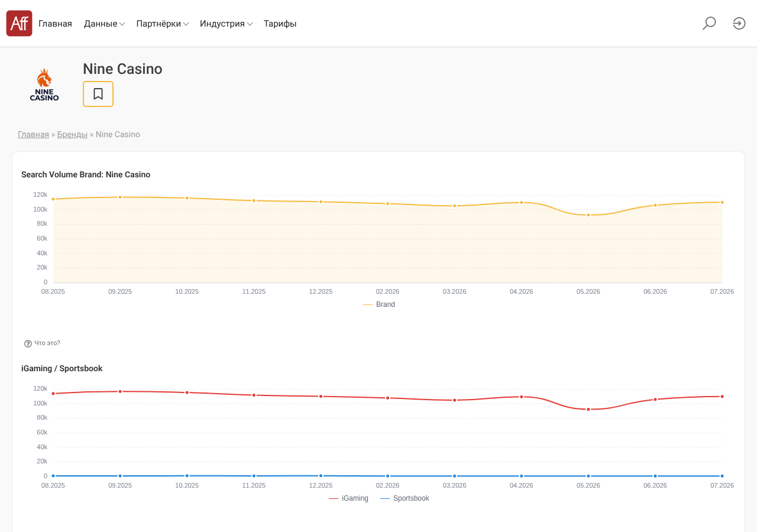Toggle the Brand legend series
Screen dimensions: 757x532
tap(379, 304)
